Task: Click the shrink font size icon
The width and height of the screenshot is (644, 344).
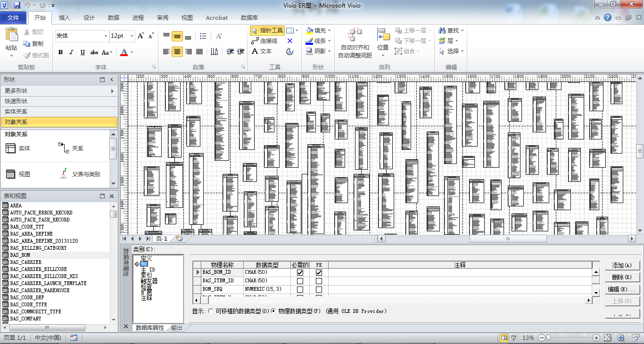Action: [x=151, y=36]
